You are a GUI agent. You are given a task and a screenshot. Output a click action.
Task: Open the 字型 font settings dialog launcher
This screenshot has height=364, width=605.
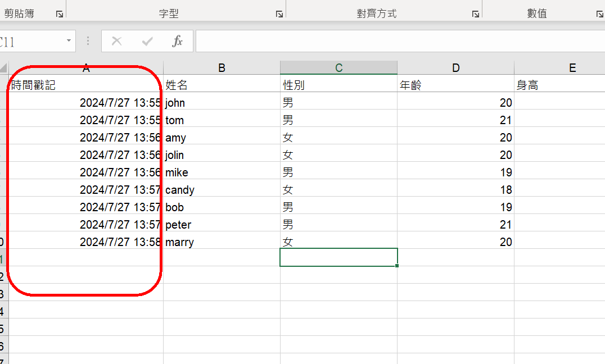click(x=279, y=14)
